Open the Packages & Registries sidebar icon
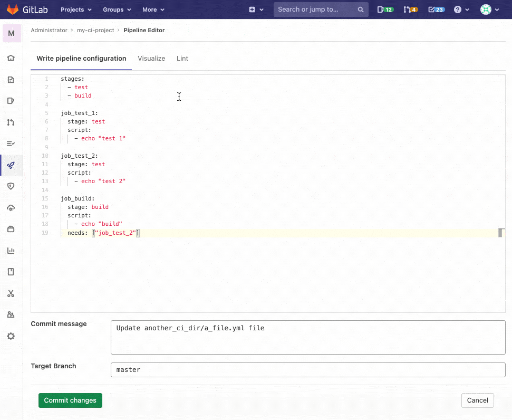Image resolution: width=512 pixels, height=420 pixels. 11,228
